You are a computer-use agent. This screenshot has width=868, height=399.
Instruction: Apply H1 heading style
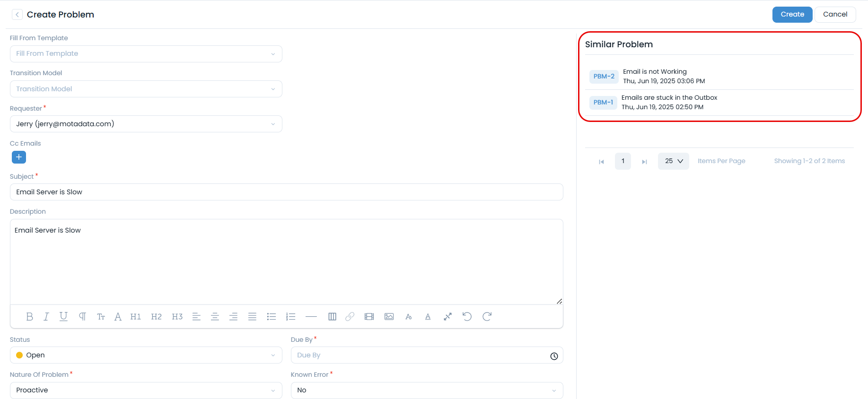pos(136,317)
